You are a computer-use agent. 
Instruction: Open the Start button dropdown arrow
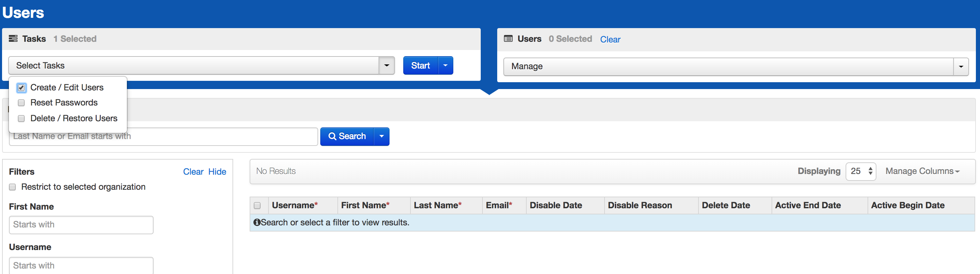tap(445, 65)
